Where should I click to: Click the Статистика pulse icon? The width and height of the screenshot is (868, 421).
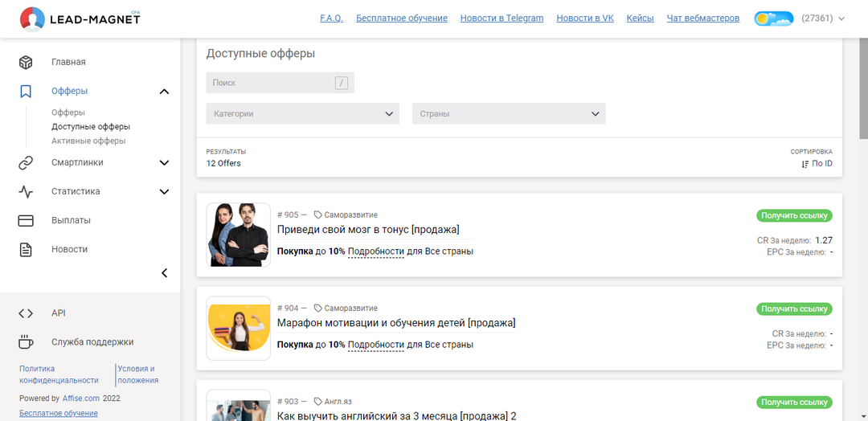pos(26,192)
